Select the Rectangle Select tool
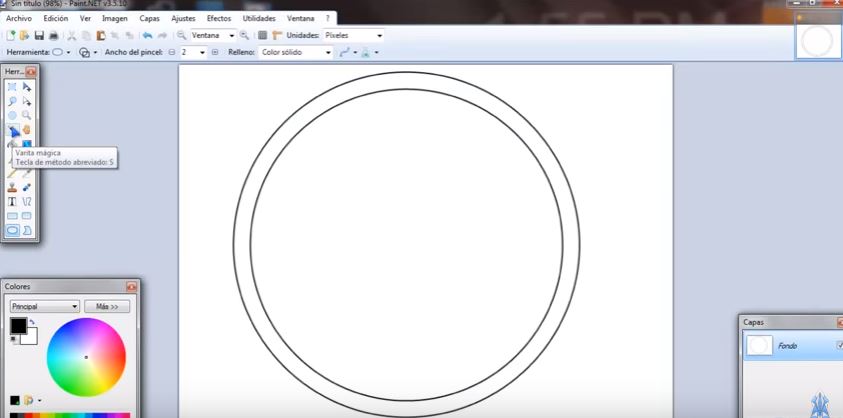The image size is (843, 418). [x=12, y=87]
